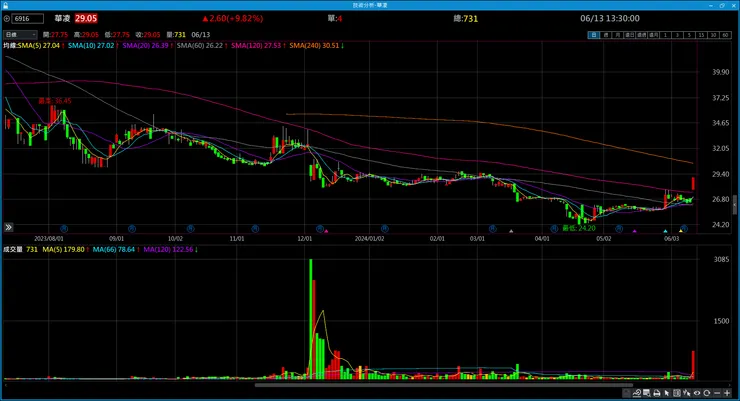This screenshot has height=401, width=740.
Task: Click the SMA(120) 27.53 indicator label
Action: click(258, 45)
